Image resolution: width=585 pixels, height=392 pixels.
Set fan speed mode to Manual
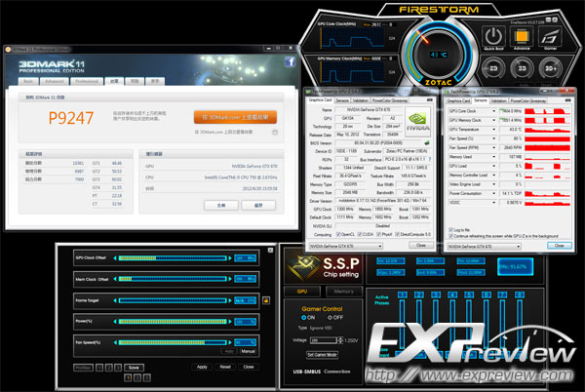(x=248, y=351)
